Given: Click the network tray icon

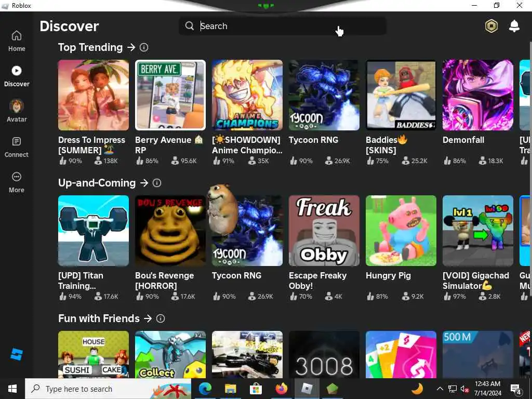Looking at the screenshot, I should point(453,389).
